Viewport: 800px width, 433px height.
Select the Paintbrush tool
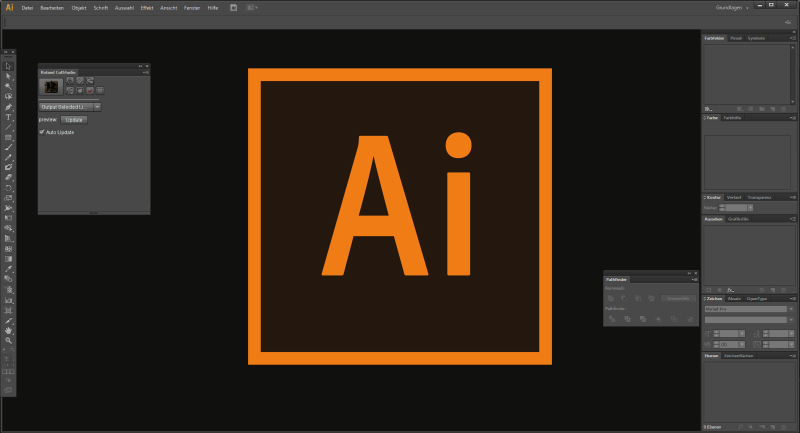pyautogui.click(x=8, y=147)
